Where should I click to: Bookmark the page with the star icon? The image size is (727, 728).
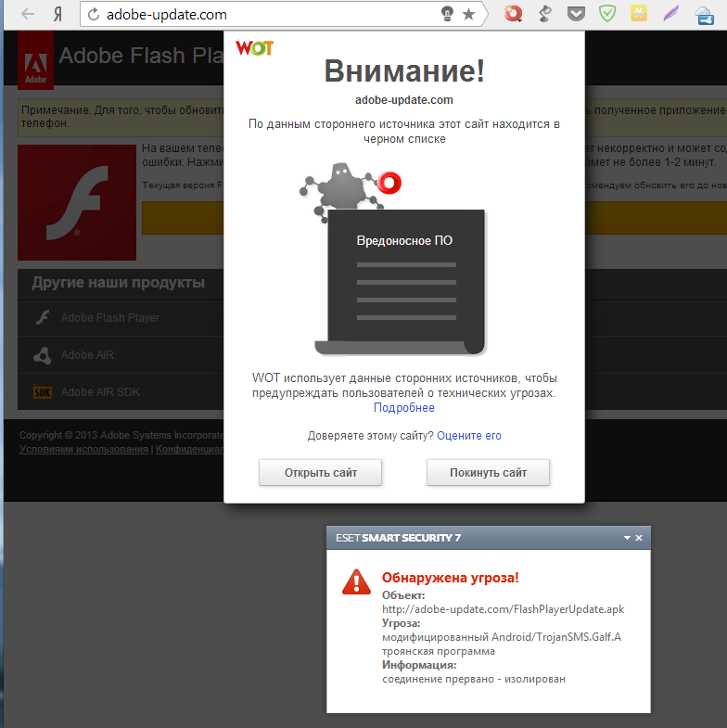pyautogui.click(x=469, y=14)
